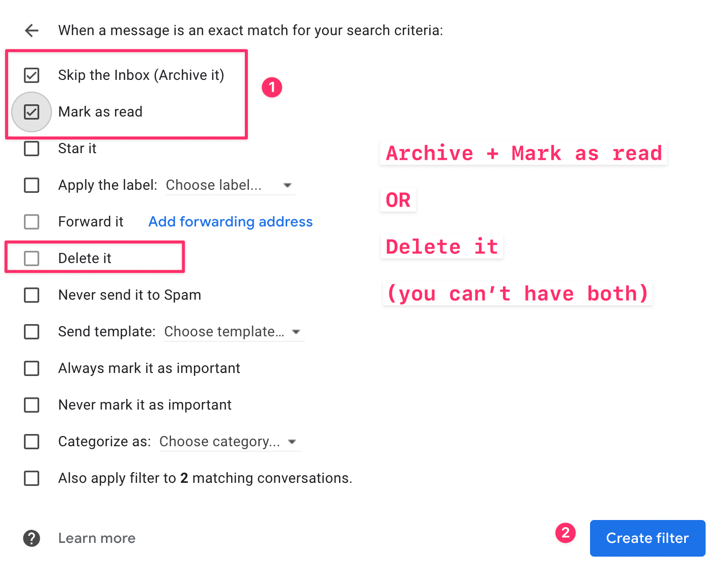
Task: Check Always mark it as important
Action: pos(32,368)
